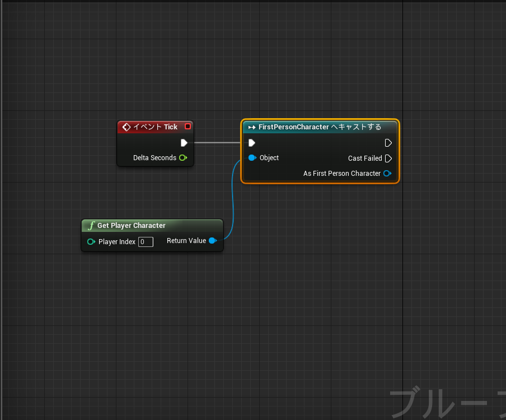Image resolution: width=506 pixels, height=420 pixels.
Task: Click the Object input pin on cast node
Action: click(x=252, y=157)
